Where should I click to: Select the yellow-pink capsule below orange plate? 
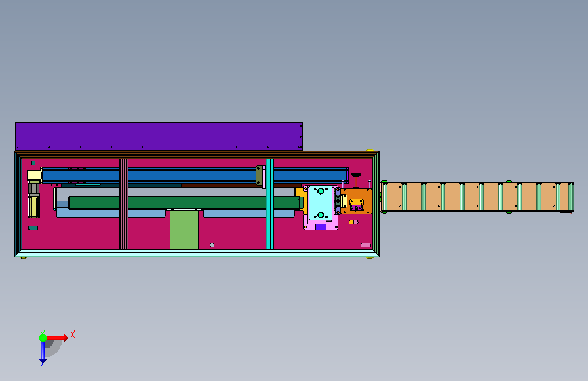(353, 222)
